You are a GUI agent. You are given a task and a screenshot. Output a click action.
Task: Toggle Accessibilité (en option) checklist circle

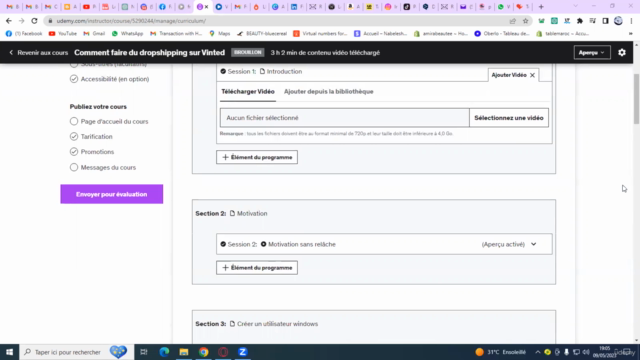pos(74,79)
